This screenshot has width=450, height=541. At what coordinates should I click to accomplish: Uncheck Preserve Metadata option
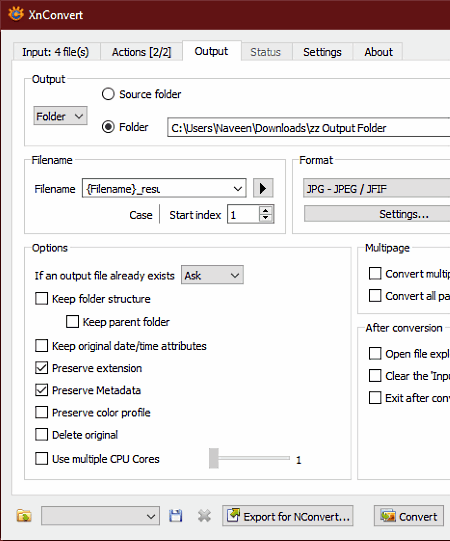point(41,390)
